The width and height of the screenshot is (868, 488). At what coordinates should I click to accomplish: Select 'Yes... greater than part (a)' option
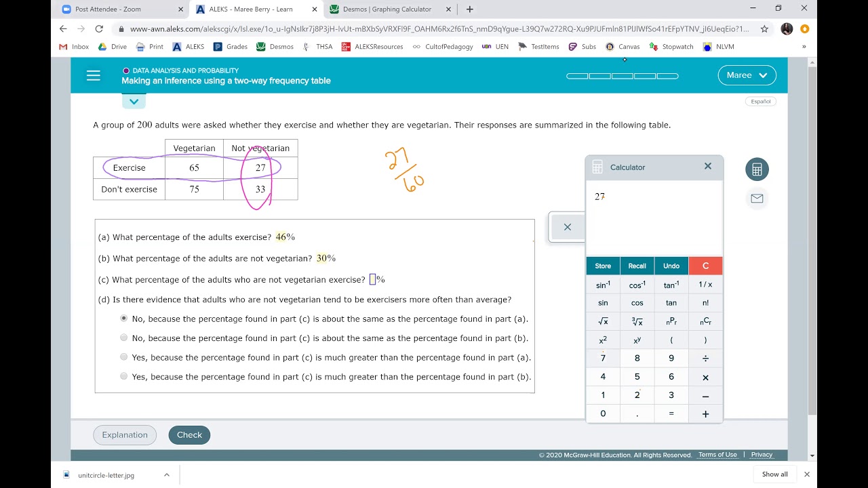123,357
